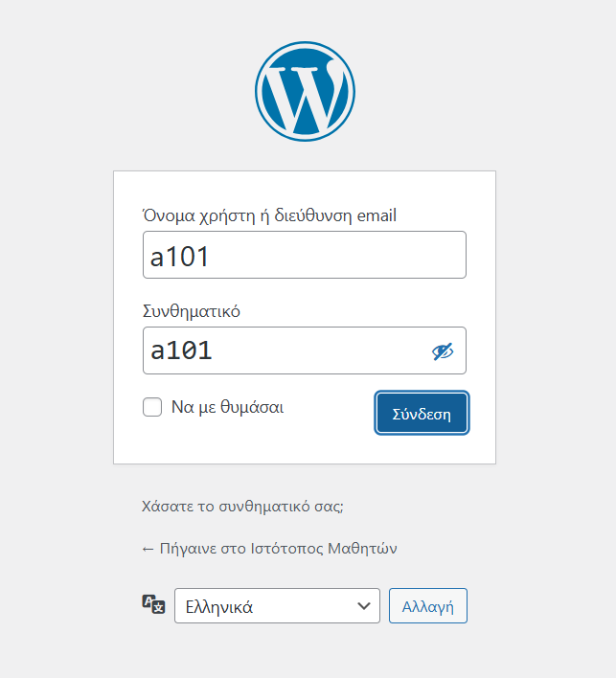
Task: Click the left arrow before "Πήγαινε στο"
Action: (148, 549)
